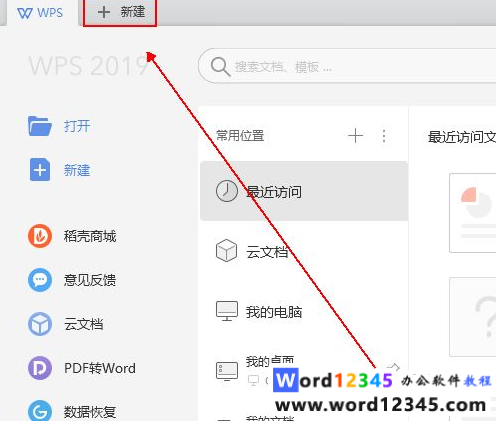Open the unknown file thumbnail with question mark

473,317
